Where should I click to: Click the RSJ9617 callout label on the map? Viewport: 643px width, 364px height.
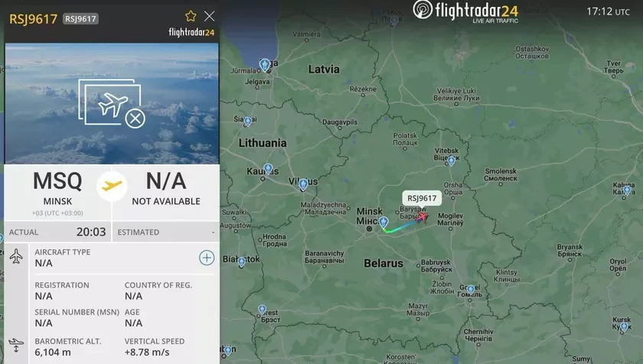[422, 198]
